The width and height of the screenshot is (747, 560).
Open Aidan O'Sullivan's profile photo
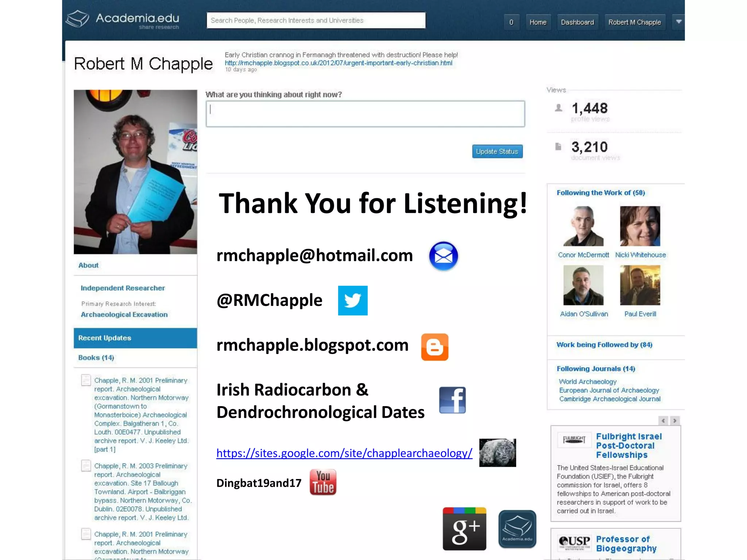pos(583,285)
